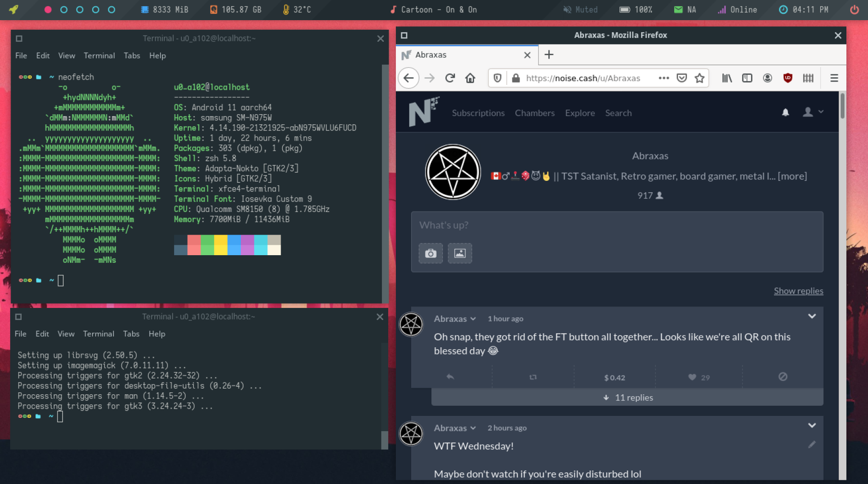Click the Show replies link
This screenshot has height=484, width=868.
798,291
